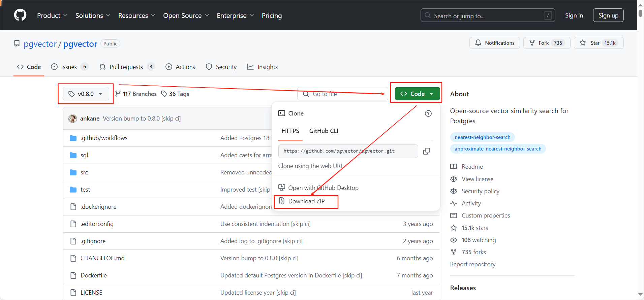Click ankane's avatar in the commit row

pyautogui.click(x=72, y=119)
